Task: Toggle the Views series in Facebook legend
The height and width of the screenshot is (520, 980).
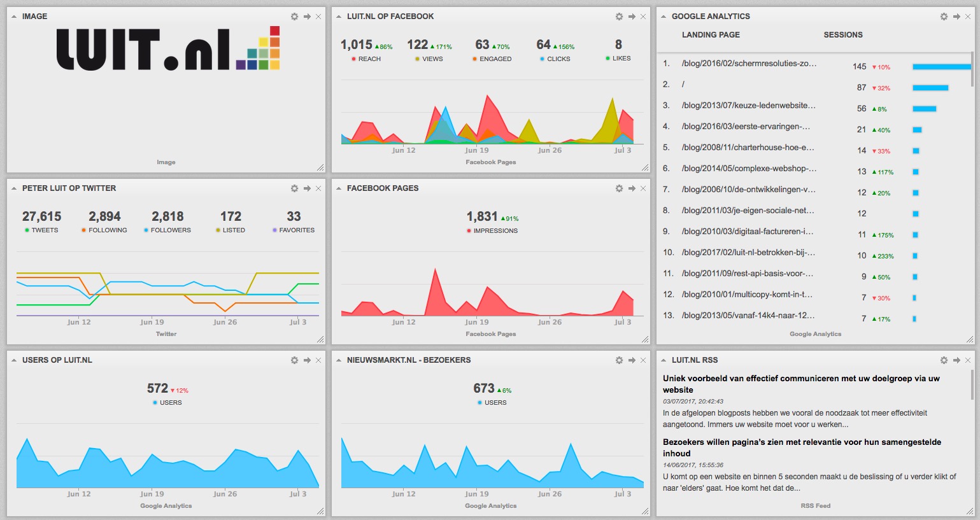Action: [429, 59]
